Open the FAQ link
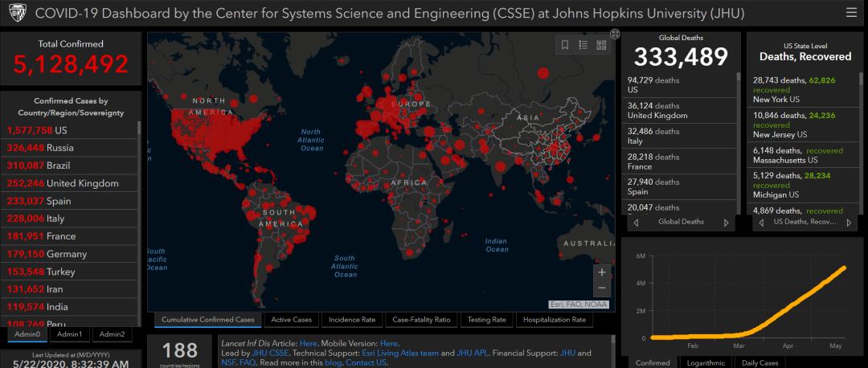Viewport: 868px width, 368px height. coord(247,363)
